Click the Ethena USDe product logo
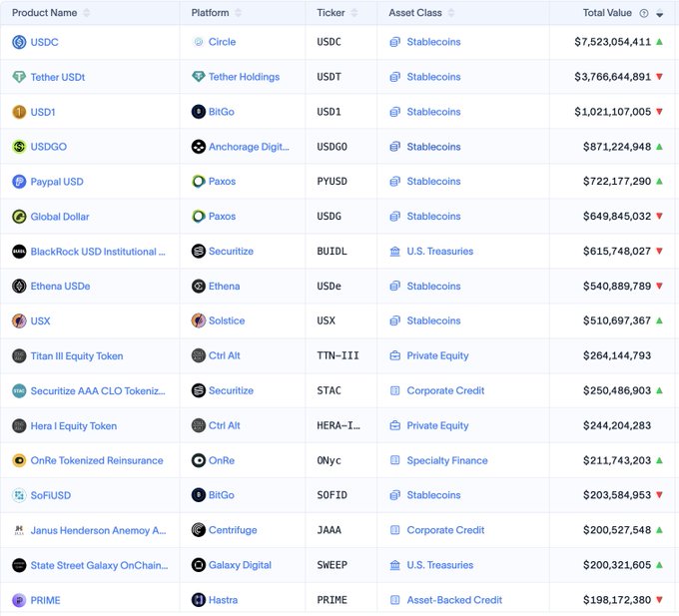The image size is (679, 616). (x=19, y=287)
